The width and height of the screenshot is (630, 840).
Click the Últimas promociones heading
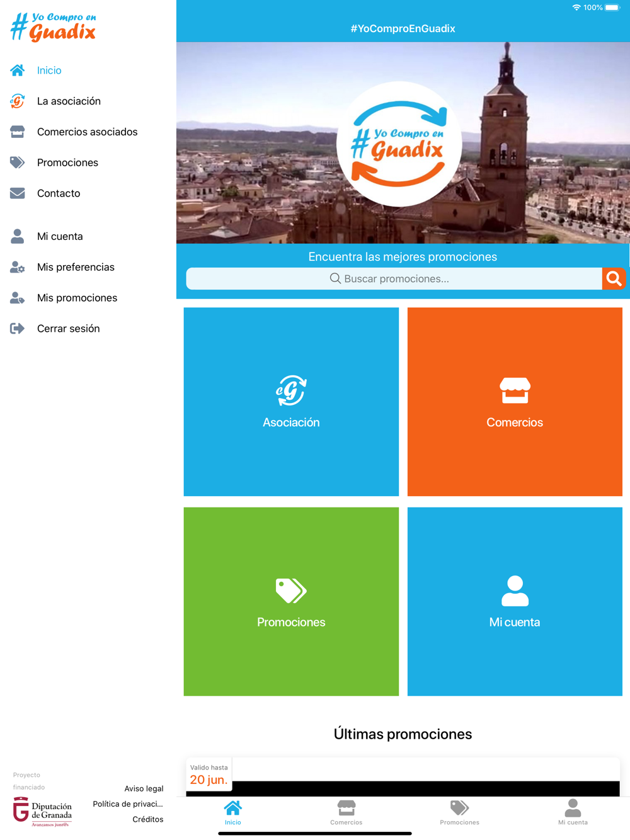point(403,734)
